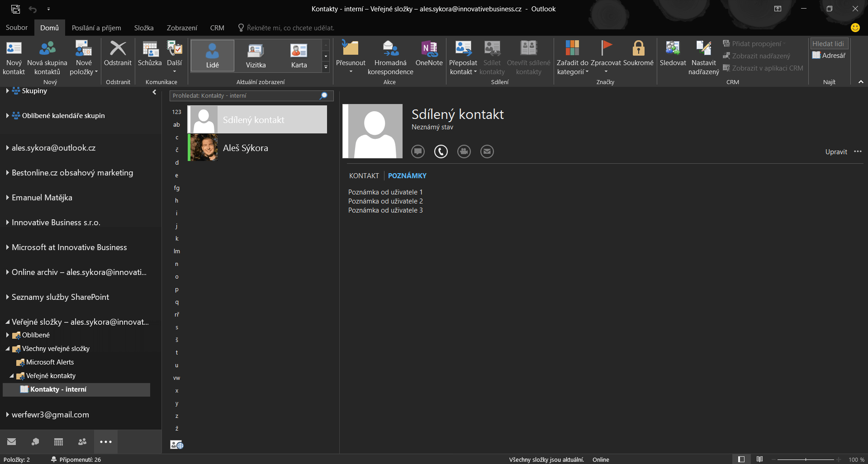This screenshot has width=868, height=464.
Task: Switch to reading view in status bar
Action: [760, 459]
